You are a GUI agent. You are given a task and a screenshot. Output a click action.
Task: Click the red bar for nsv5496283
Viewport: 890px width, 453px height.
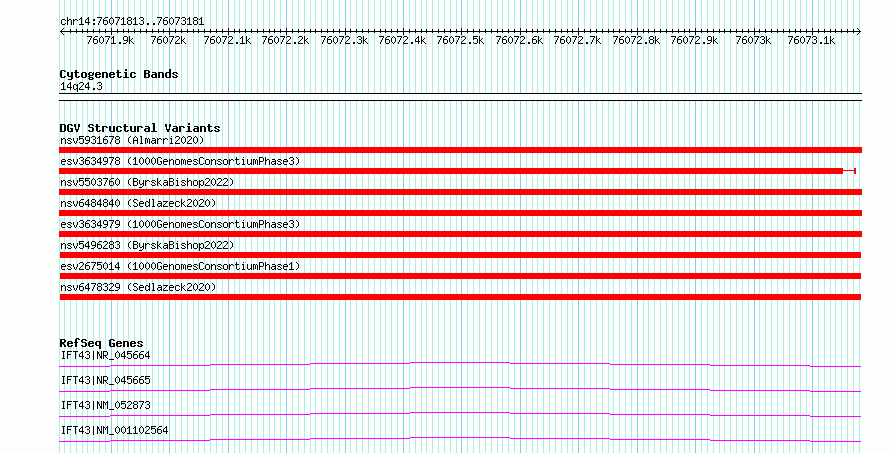tap(460, 255)
